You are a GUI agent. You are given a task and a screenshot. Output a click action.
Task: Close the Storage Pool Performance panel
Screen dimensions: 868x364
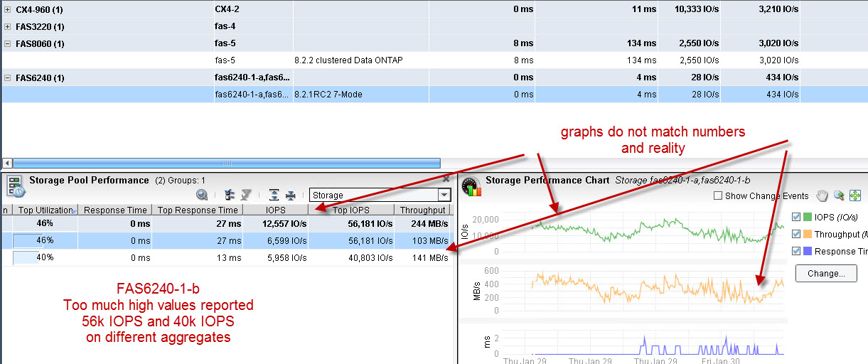[x=446, y=179]
